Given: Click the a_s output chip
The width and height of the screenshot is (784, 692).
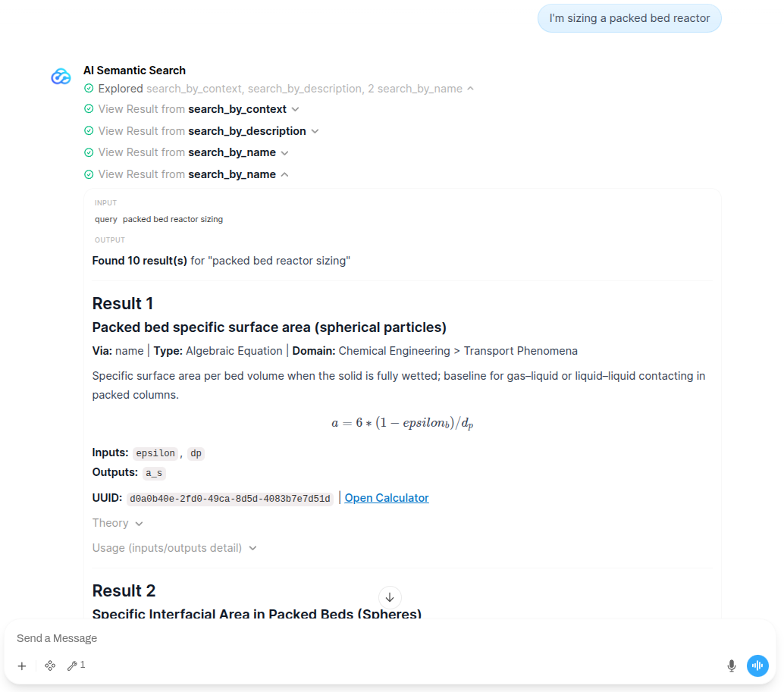Looking at the screenshot, I should 153,473.
